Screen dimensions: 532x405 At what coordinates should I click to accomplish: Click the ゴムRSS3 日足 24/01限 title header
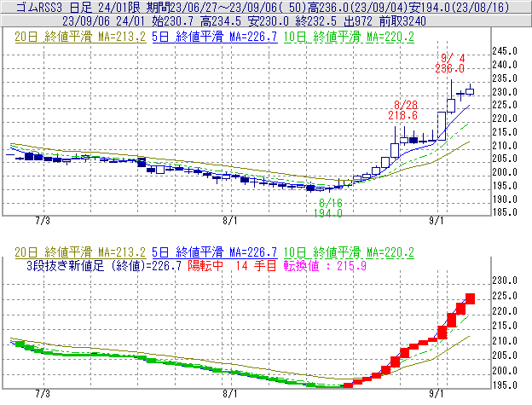point(78,7)
